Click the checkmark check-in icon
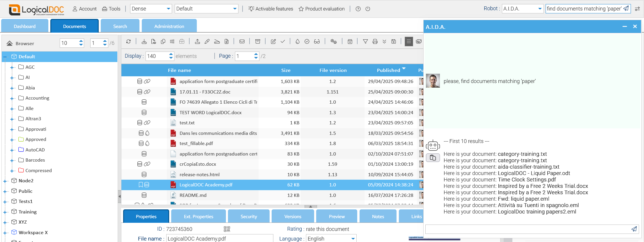Image resolution: width=644 pixels, height=242 pixels. point(283,42)
